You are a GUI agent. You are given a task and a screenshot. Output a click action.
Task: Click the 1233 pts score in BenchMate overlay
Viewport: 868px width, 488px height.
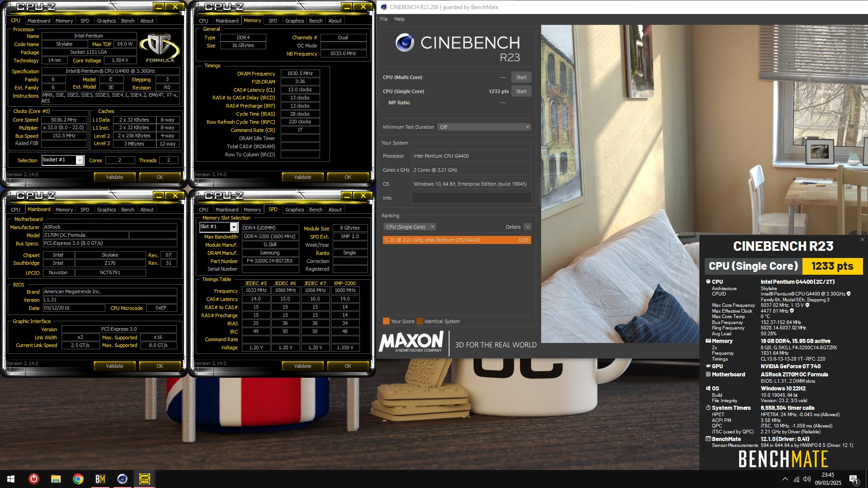(x=832, y=266)
